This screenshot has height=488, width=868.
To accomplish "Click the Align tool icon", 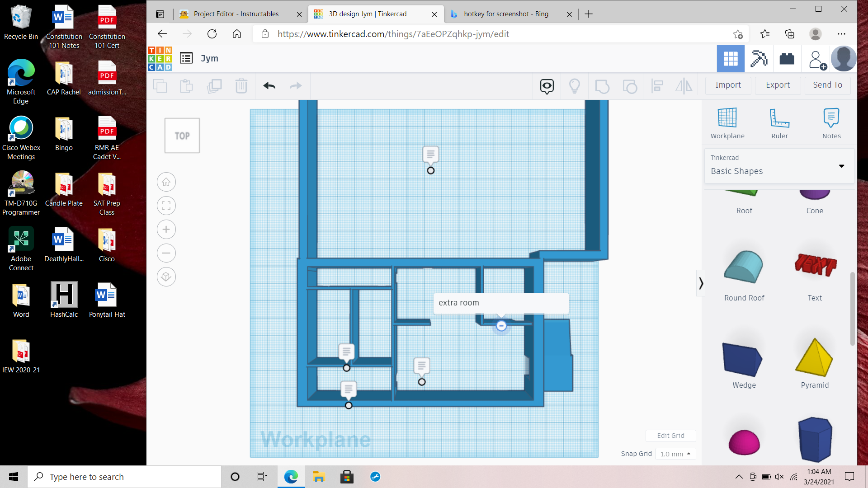I will tap(657, 86).
